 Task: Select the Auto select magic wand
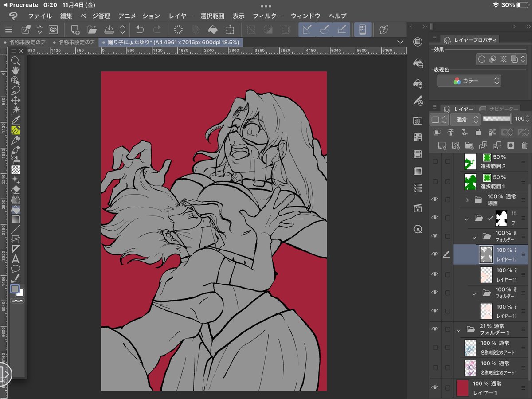tap(16, 110)
